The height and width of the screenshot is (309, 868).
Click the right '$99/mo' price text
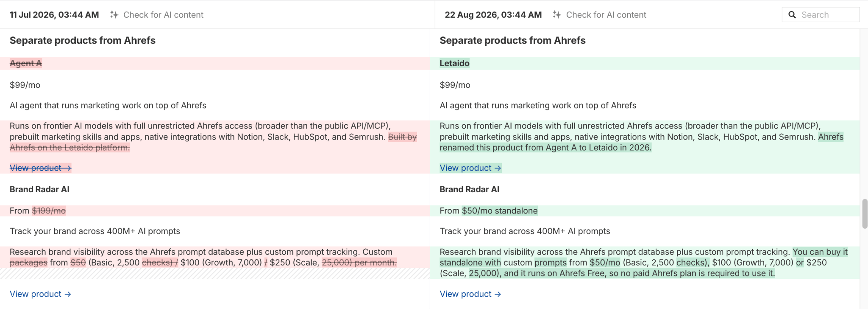pyautogui.click(x=455, y=85)
